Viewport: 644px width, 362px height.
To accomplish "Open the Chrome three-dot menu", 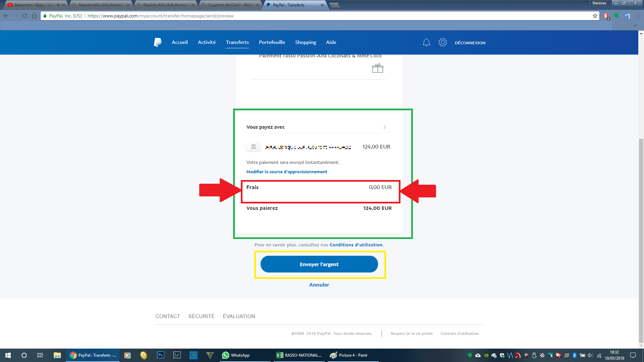I will (638, 16).
